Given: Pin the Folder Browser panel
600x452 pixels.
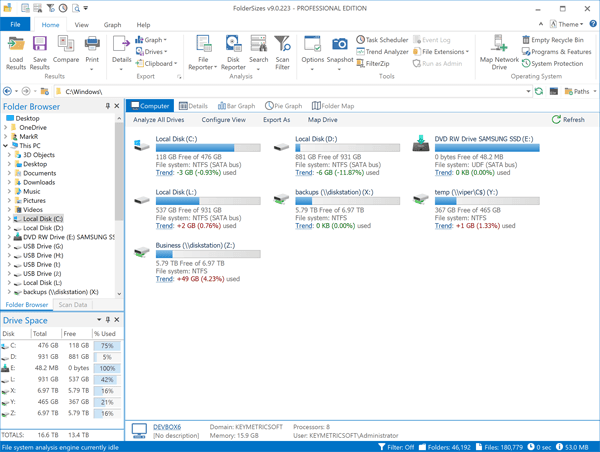Looking at the screenshot, I should click(108, 106).
